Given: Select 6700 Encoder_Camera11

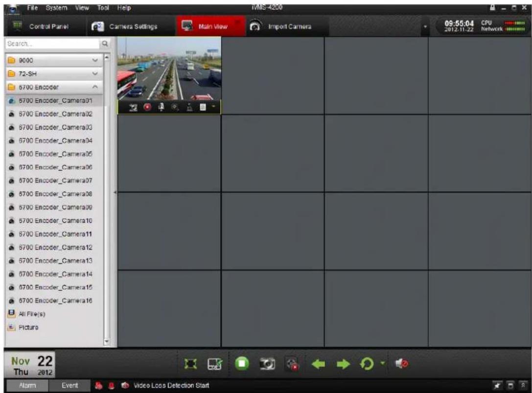Looking at the screenshot, I should [54, 234].
